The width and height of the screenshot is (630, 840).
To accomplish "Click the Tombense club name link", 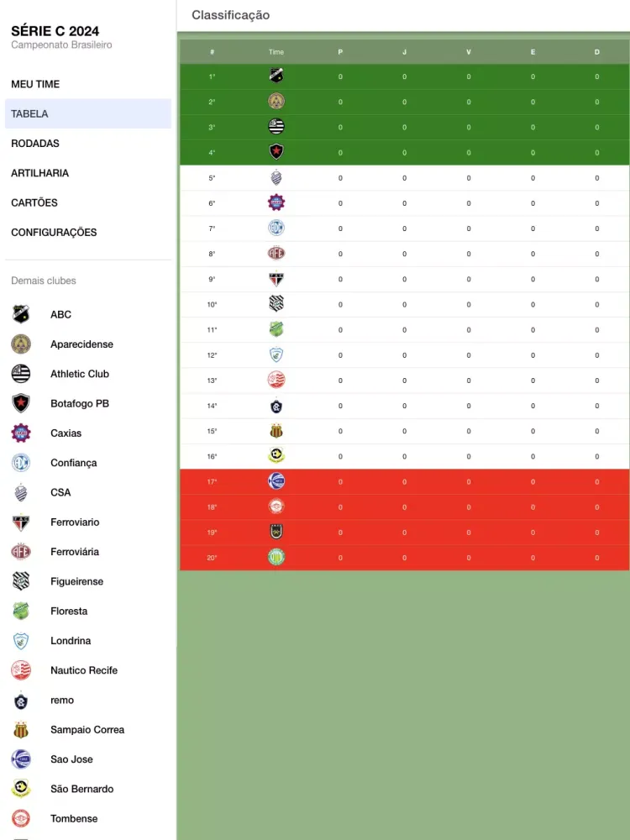I will point(74,819).
